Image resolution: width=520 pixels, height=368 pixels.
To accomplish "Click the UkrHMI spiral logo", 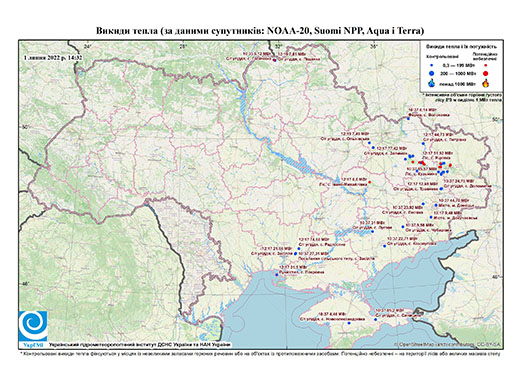I will coord(33,326).
